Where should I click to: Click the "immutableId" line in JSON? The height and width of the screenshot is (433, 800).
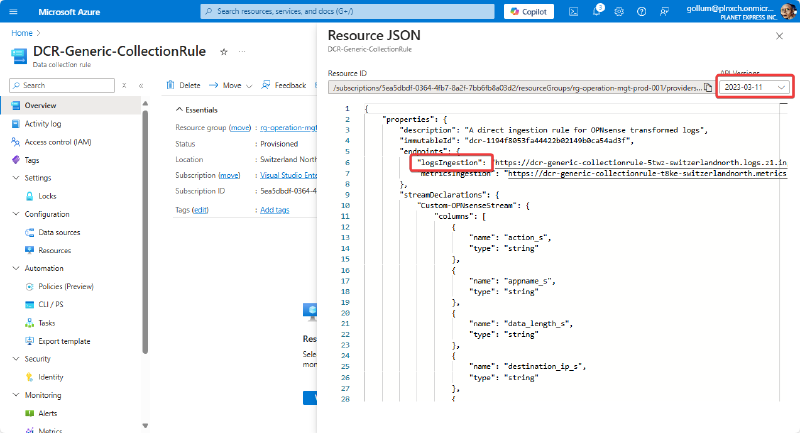[x=517, y=141]
